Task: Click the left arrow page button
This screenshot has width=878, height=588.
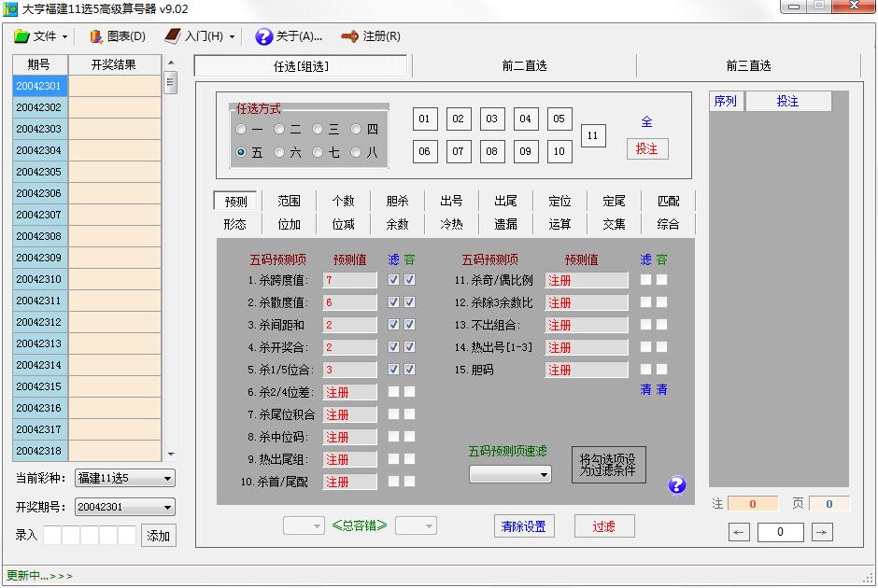Action: 739,532
